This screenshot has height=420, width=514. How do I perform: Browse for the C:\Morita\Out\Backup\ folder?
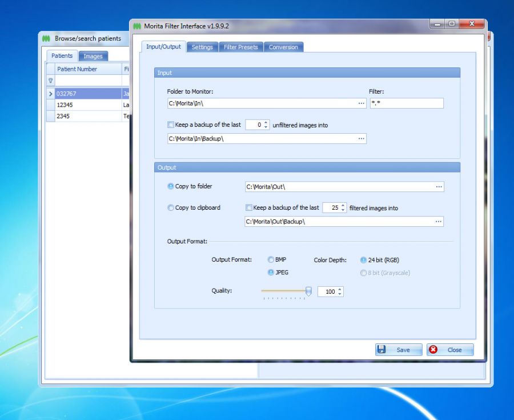coord(438,222)
